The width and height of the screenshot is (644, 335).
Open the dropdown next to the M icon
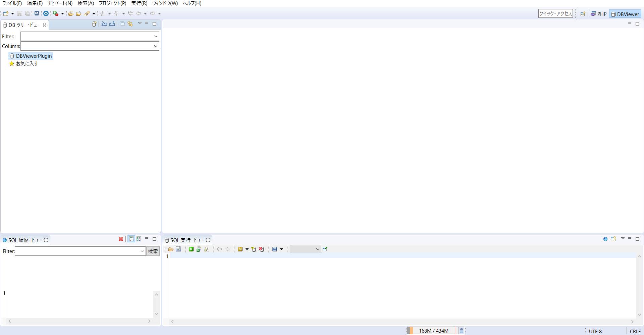[247, 249]
